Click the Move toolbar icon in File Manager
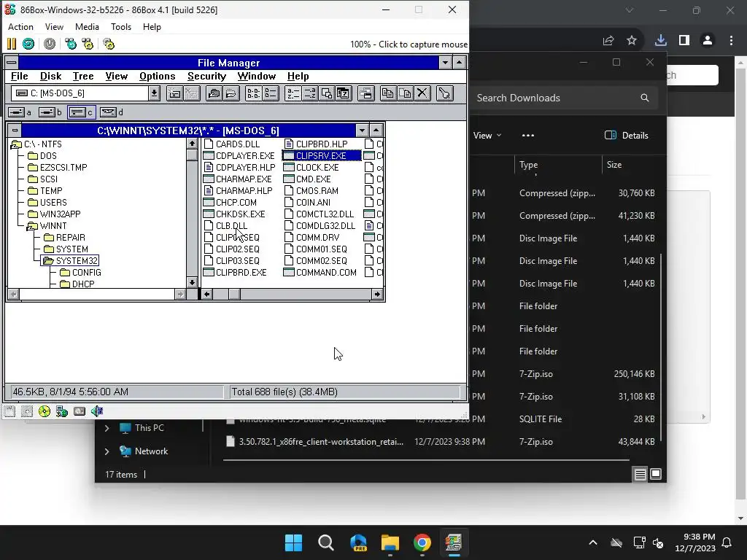The image size is (747, 560). click(406, 93)
